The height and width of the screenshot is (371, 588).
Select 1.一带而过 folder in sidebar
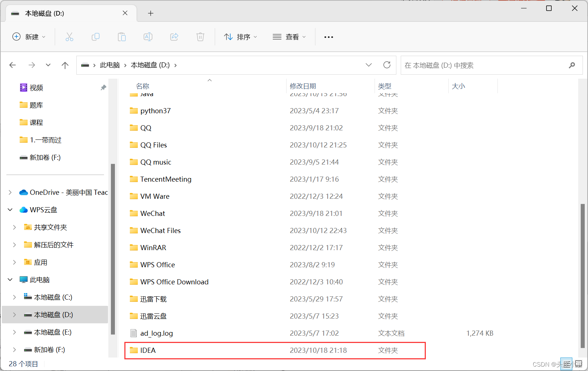click(x=45, y=140)
